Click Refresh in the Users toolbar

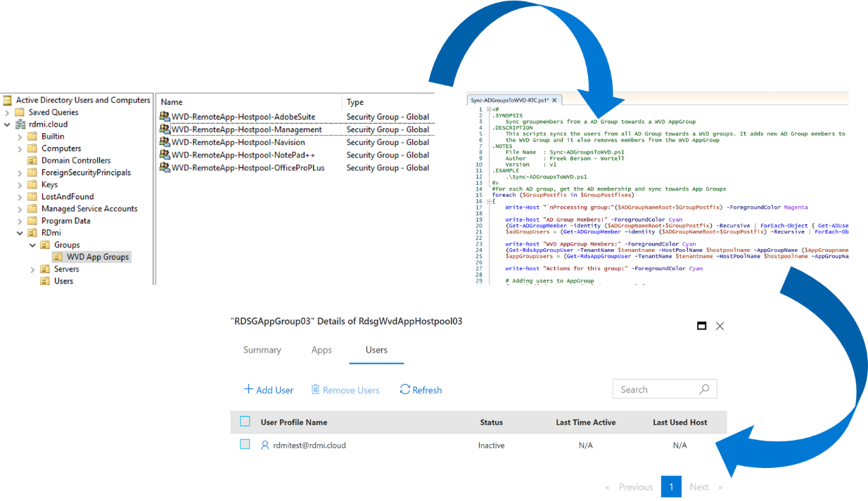[x=421, y=390]
